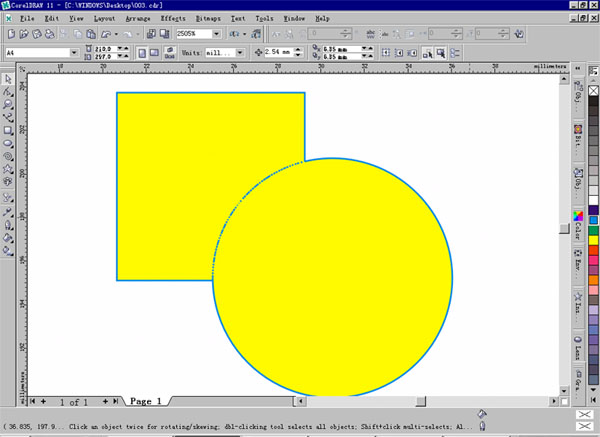This screenshot has width=600, height=437.
Task: Select the no-color swatch in palette
Action: (593, 91)
